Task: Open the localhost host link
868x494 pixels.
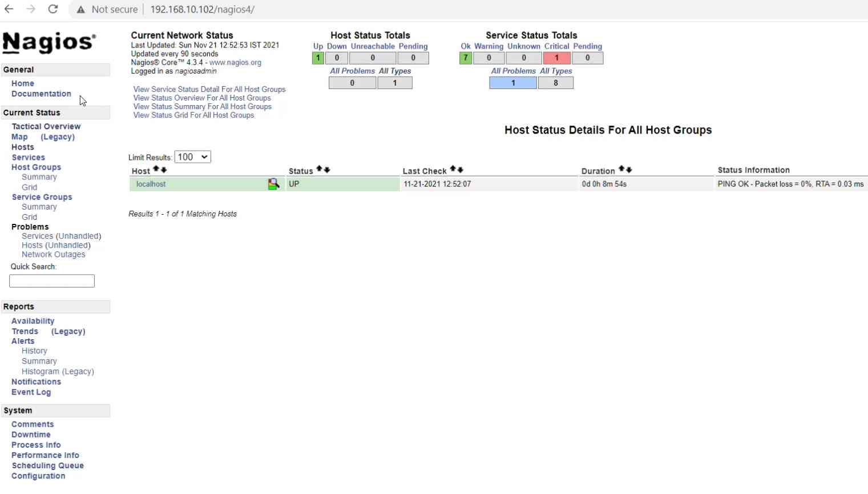Action: coord(151,184)
